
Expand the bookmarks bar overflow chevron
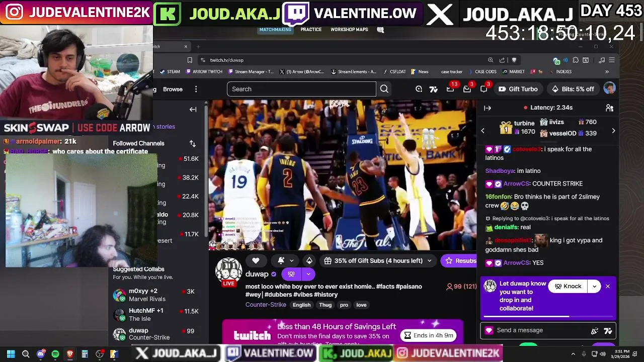pos(607,72)
